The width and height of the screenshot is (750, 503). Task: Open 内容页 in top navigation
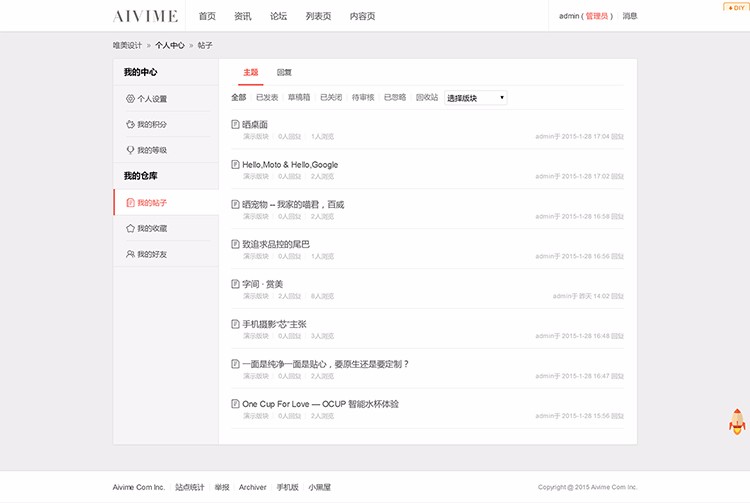pos(363,16)
